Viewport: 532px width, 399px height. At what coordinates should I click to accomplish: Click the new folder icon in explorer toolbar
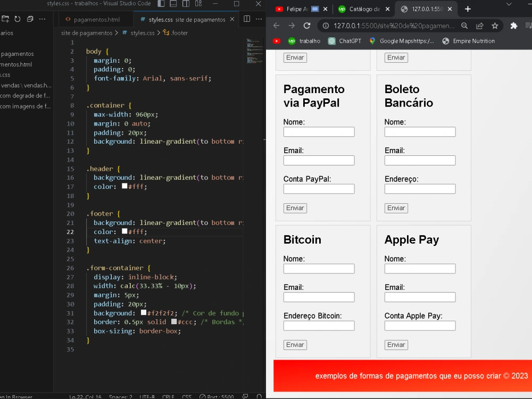pyautogui.click(x=5, y=19)
